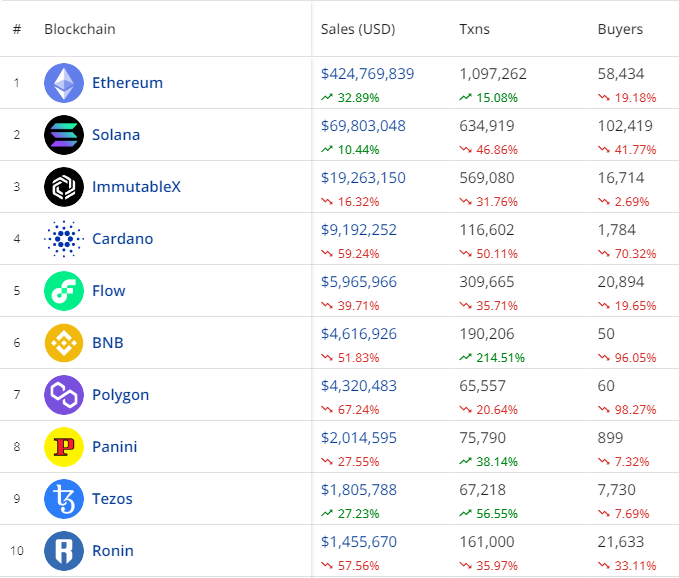Click the Blockchain column header
The image size is (679, 578).
pyautogui.click(x=80, y=29)
